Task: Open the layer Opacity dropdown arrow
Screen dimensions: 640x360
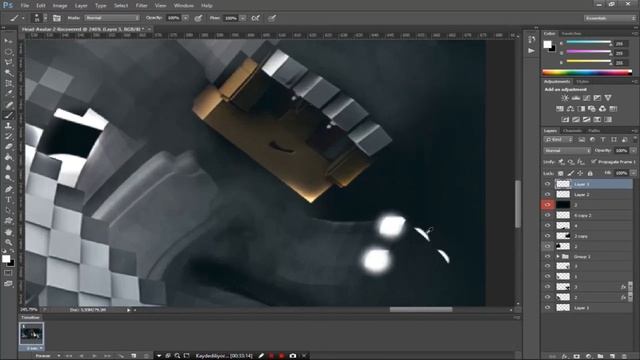Action: click(633, 151)
